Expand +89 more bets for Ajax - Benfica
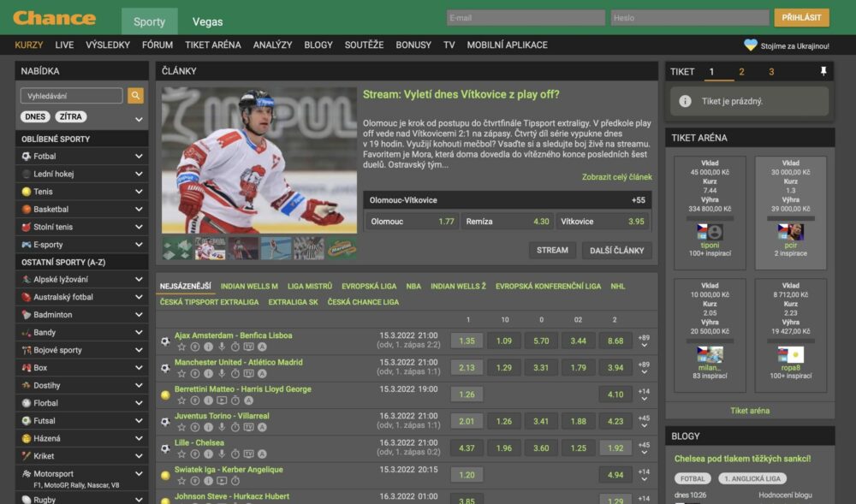 pyautogui.click(x=644, y=341)
